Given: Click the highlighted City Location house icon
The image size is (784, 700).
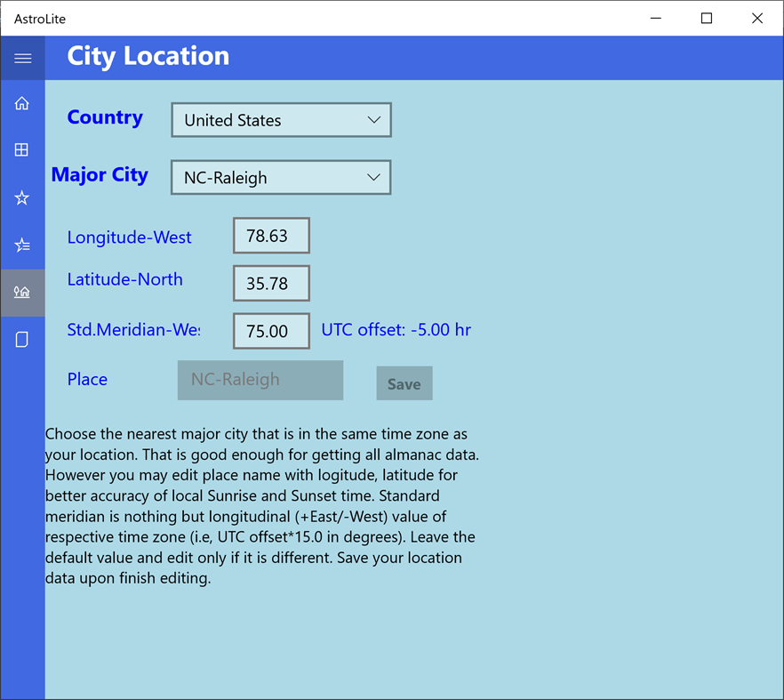Looking at the screenshot, I should click(21, 292).
